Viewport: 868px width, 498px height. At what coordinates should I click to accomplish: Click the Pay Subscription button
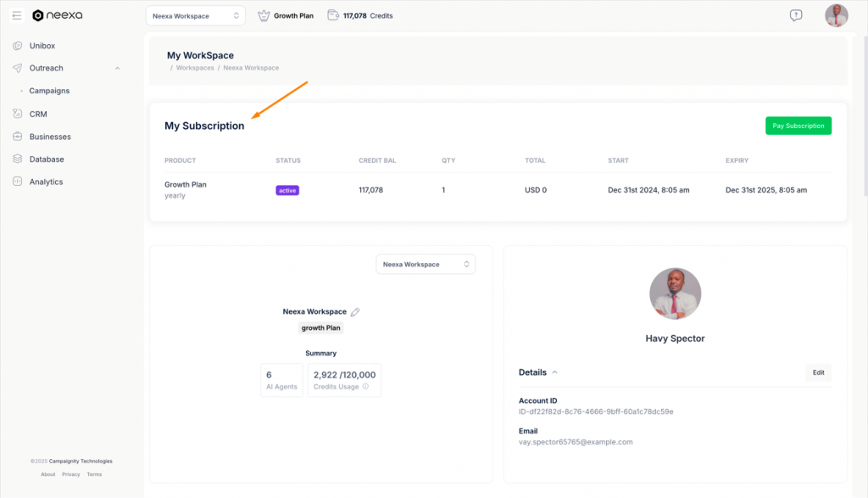798,125
